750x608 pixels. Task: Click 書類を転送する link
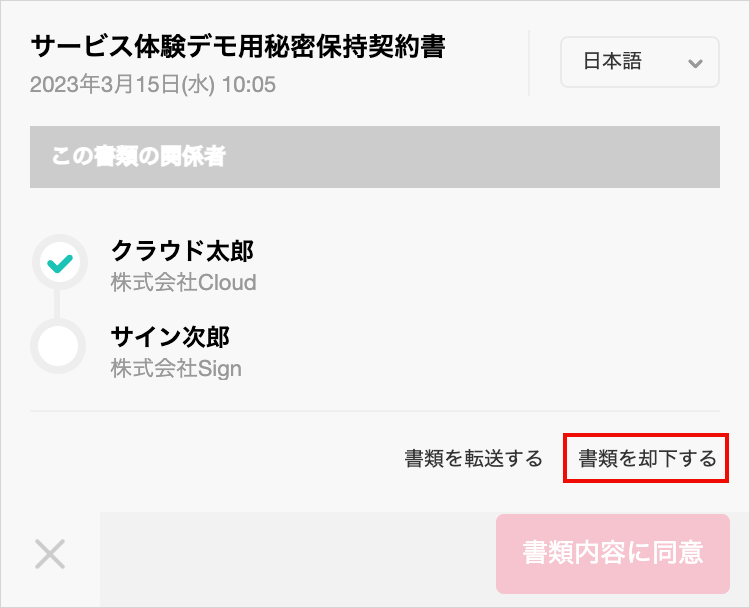click(x=474, y=458)
